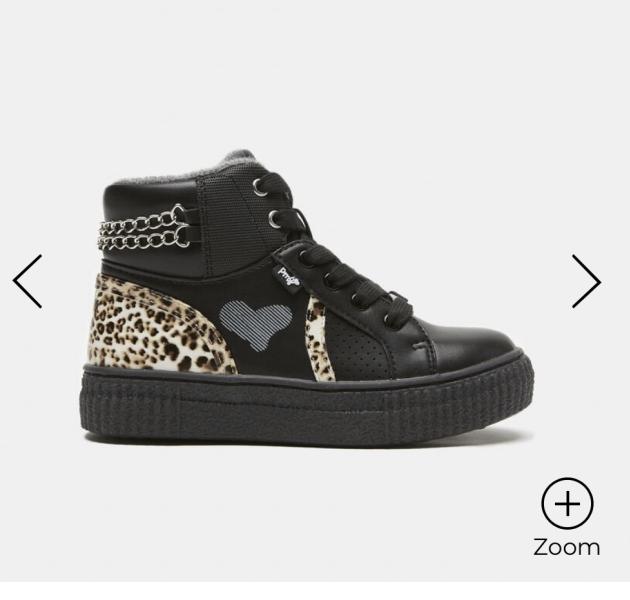Click the smooth black leather heel collar

[x=151, y=193]
